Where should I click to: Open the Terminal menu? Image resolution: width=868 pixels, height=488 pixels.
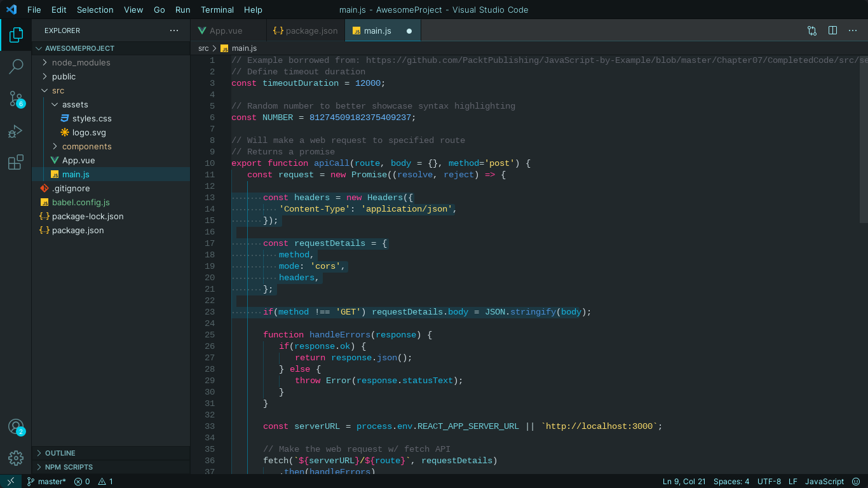point(217,10)
